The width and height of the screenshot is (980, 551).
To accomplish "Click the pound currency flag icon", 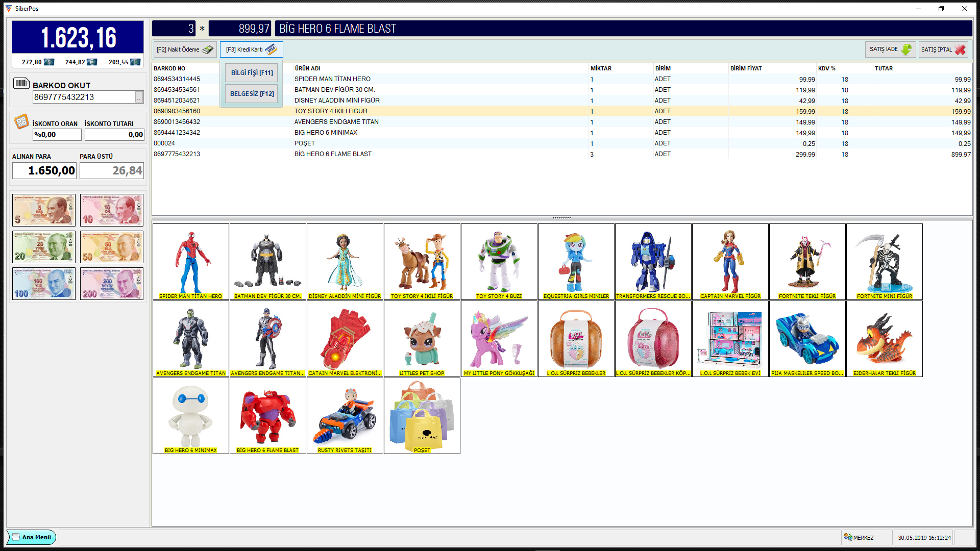I will coord(135,62).
